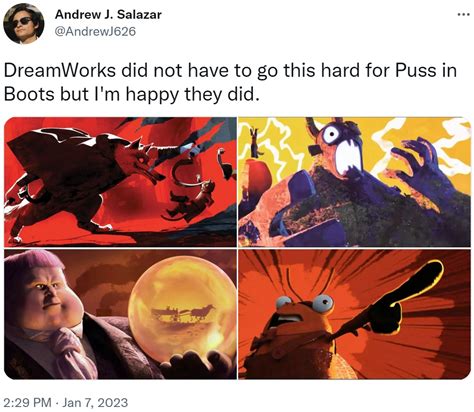The width and height of the screenshot is (474, 412).
Task: Click the Andrew J. Salazar display name
Action: tap(108, 14)
